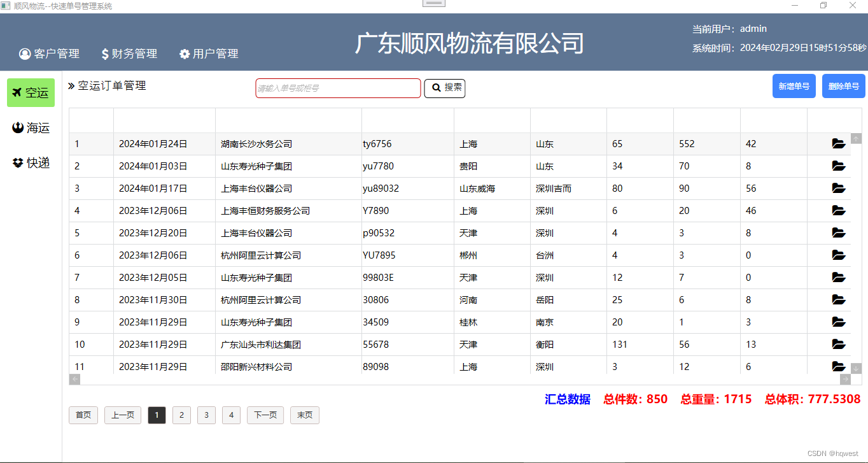Click the 空运订单管理 breadcrumb title
This screenshot has width=868, height=463.
point(107,85)
